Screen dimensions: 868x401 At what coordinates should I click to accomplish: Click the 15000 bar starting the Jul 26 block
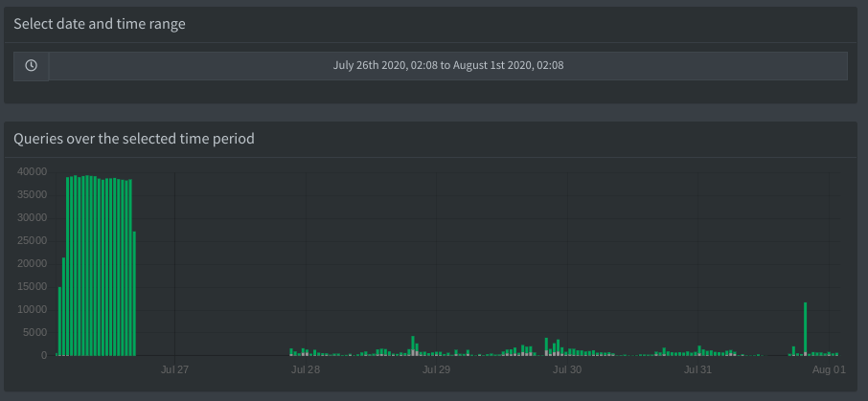(59, 321)
